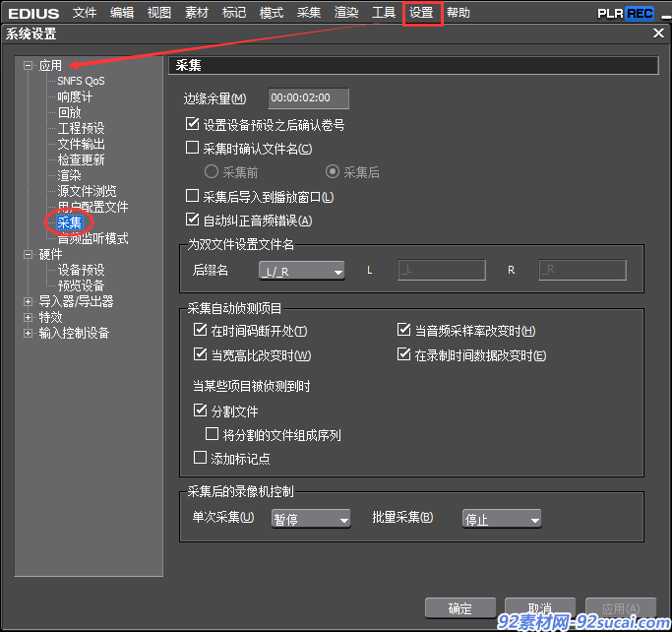
Task: Click the 确定 button
Action: pyautogui.click(x=460, y=608)
